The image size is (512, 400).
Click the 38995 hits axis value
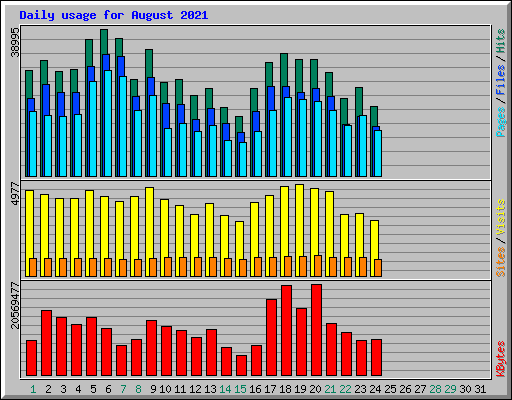[x=15, y=42]
